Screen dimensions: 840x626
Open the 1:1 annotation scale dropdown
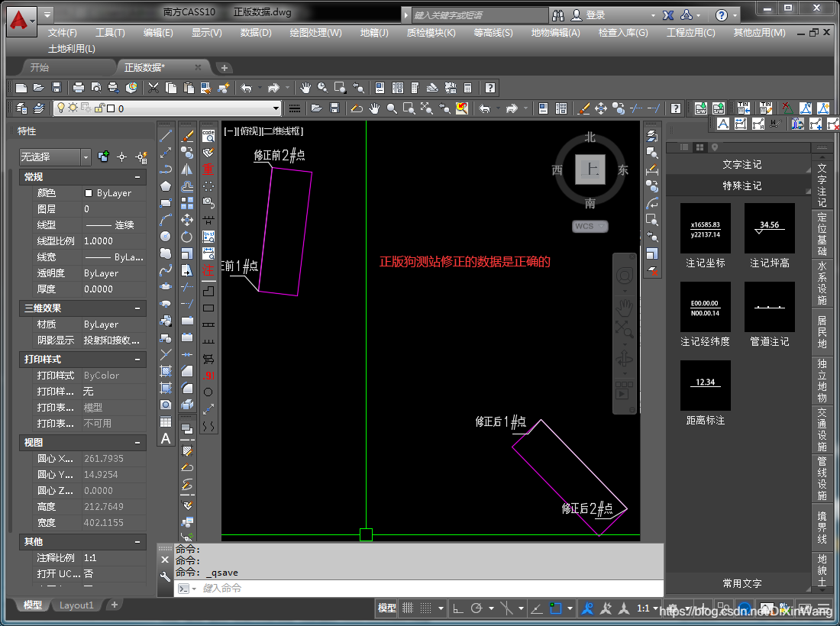pos(647,608)
